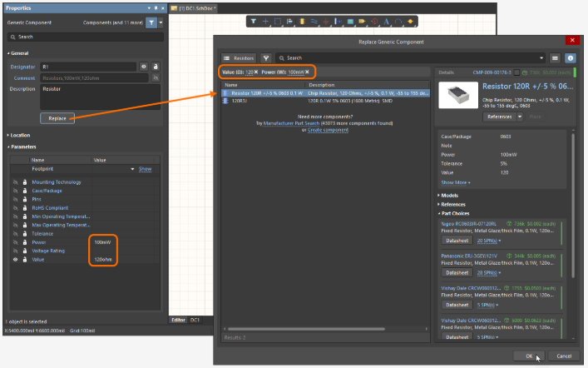Open the align objects tool in the Active Bar
Image resolution: width=588 pixels, height=368 pixels.
tap(289, 22)
